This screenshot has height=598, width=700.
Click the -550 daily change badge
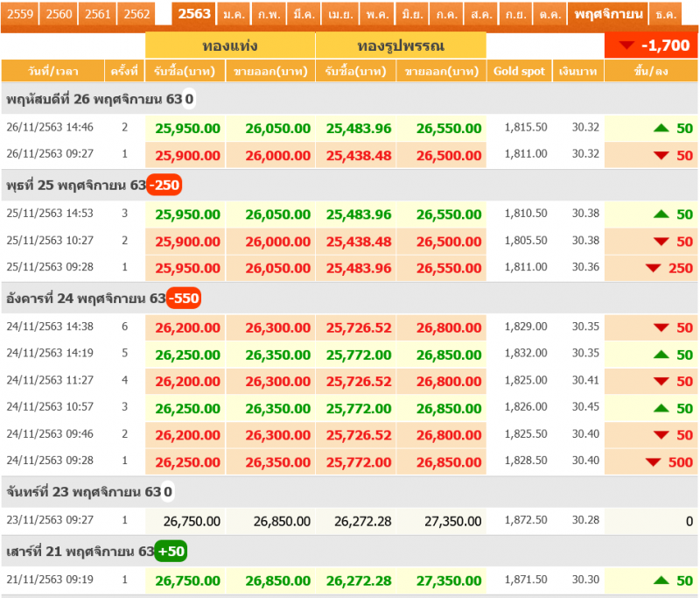(185, 299)
